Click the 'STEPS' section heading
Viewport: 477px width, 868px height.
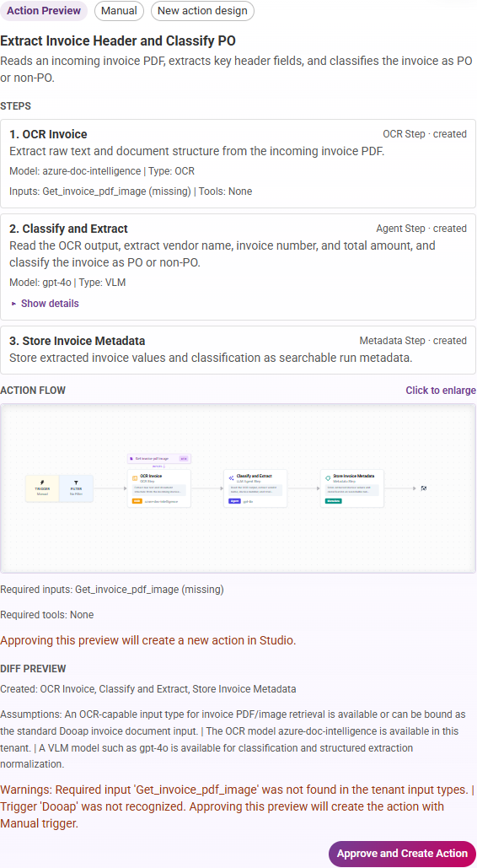click(x=15, y=105)
